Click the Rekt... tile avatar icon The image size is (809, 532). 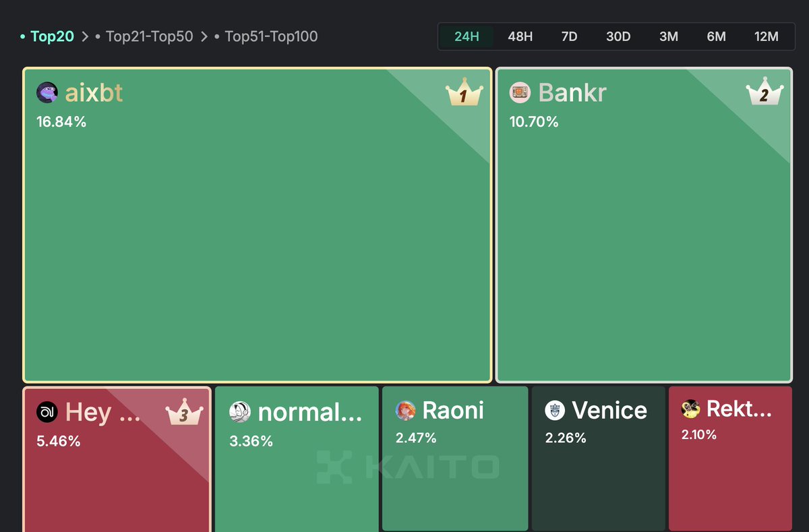click(x=690, y=409)
